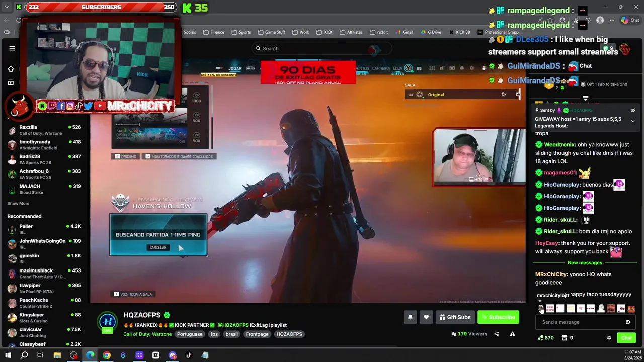Click the Windows Start button
This screenshot has height=362, width=644.
click(8, 355)
